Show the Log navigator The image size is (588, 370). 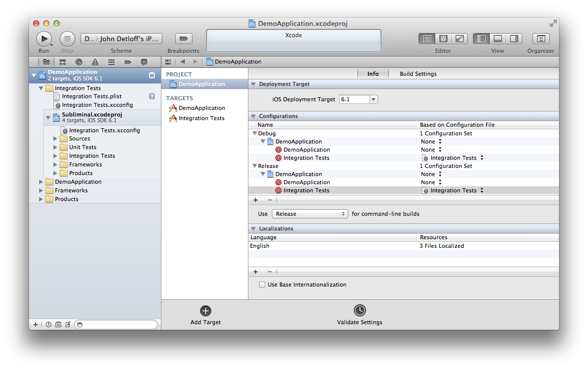144,62
